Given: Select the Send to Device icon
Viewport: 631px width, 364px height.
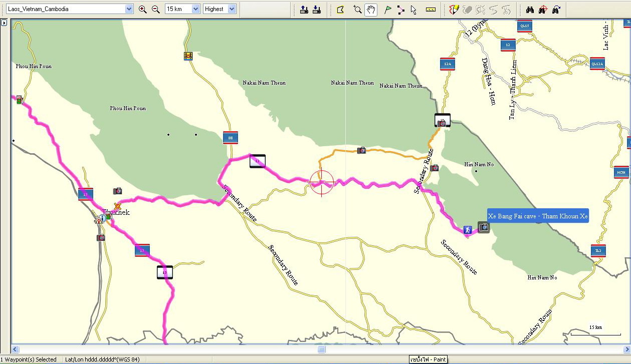Looking at the screenshot, I should tap(304, 9).
